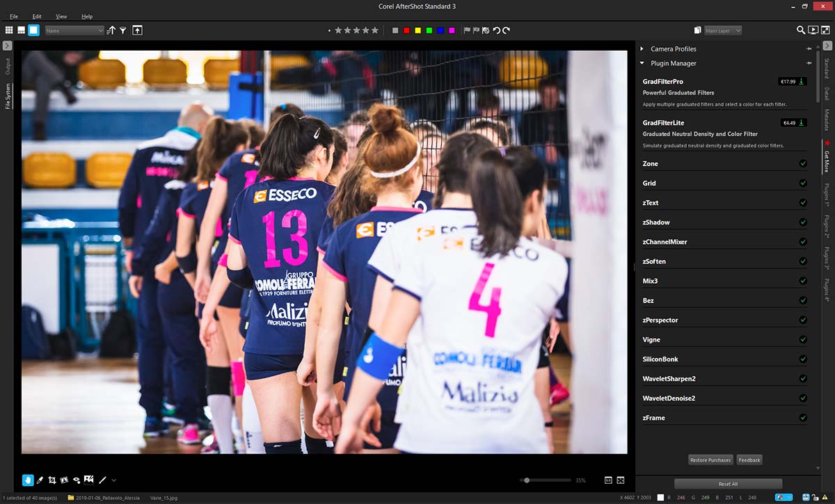Viewport: 835px width, 504px height.
Task: Select the Pan hand tool
Action: [x=28, y=480]
